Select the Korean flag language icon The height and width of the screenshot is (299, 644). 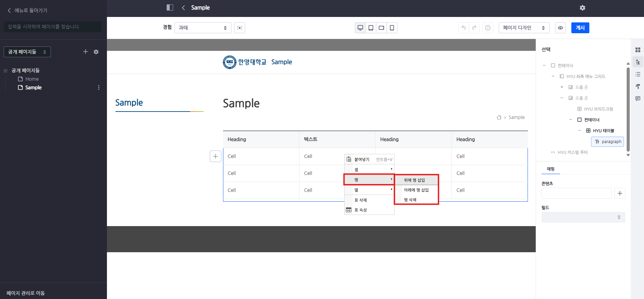(x=239, y=28)
